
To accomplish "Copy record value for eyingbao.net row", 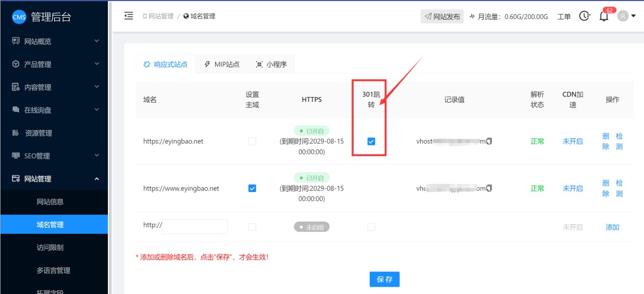I will [x=489, y=142].
